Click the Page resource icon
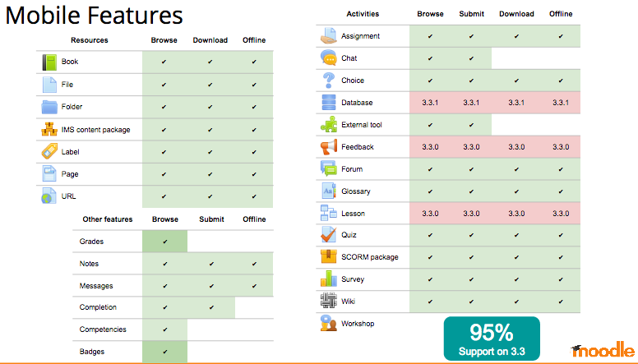The height and width of the screenshot is (364, 638). [49, 173]
